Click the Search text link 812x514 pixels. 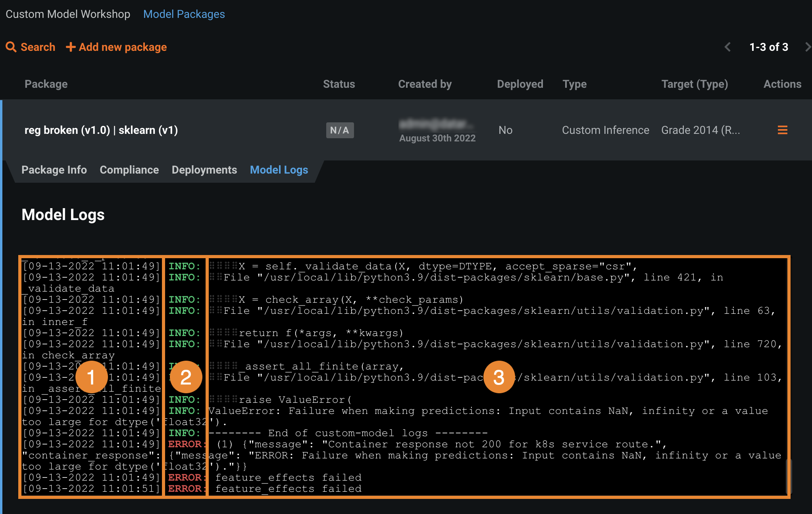pos(38,47)
